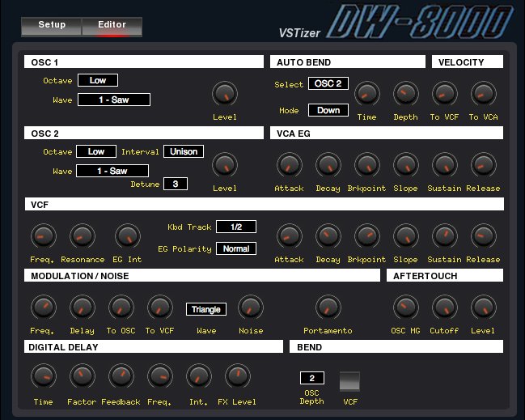Click the Modulation To VCF knob
Viewport: 525px width, 420px height.
[160, 308]
